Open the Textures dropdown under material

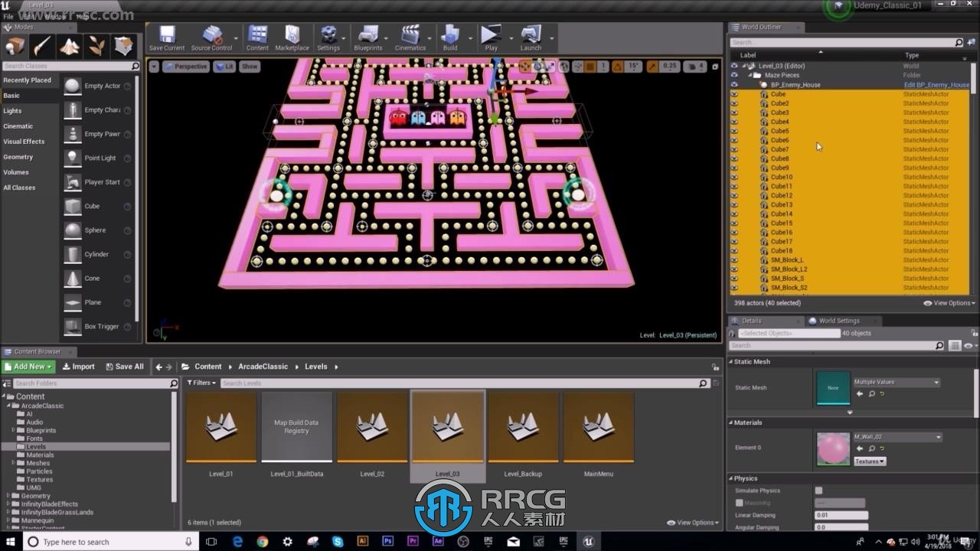869,461
